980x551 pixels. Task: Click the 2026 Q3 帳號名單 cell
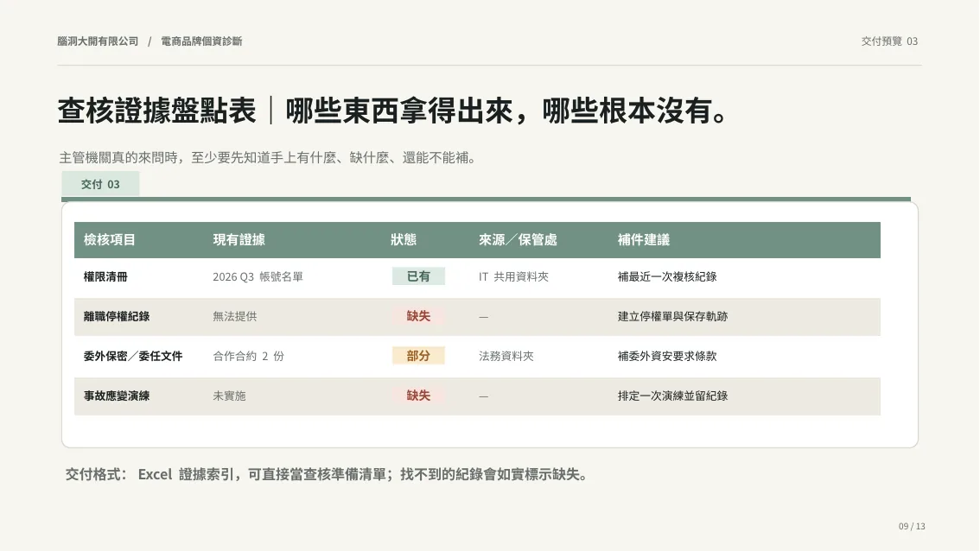(x=258, y=276)
